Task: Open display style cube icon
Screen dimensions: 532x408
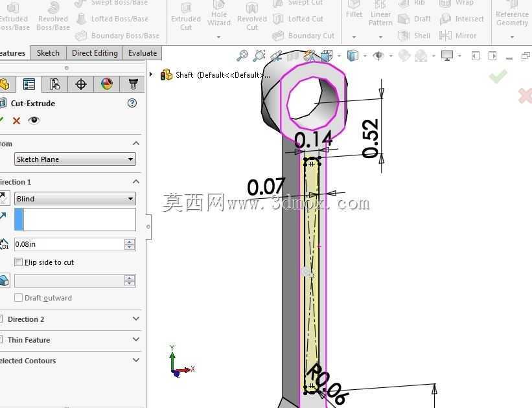Action: click(x=353, y=55)
